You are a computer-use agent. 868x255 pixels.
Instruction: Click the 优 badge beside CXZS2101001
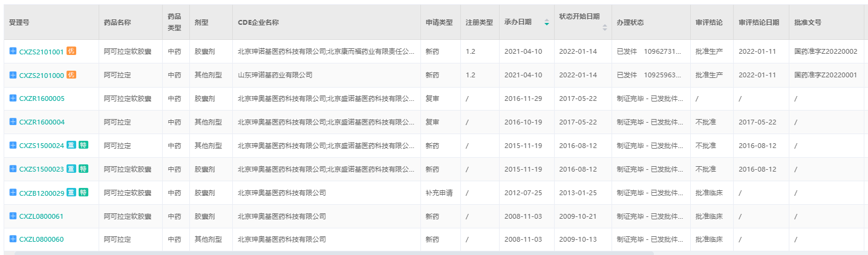point(71,51)
